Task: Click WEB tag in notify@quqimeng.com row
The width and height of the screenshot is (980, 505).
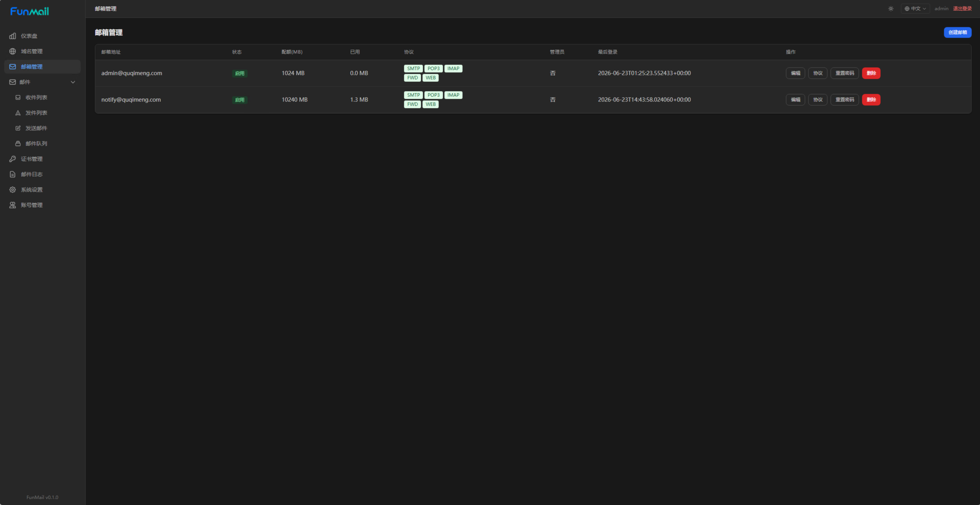Action: 430,104
